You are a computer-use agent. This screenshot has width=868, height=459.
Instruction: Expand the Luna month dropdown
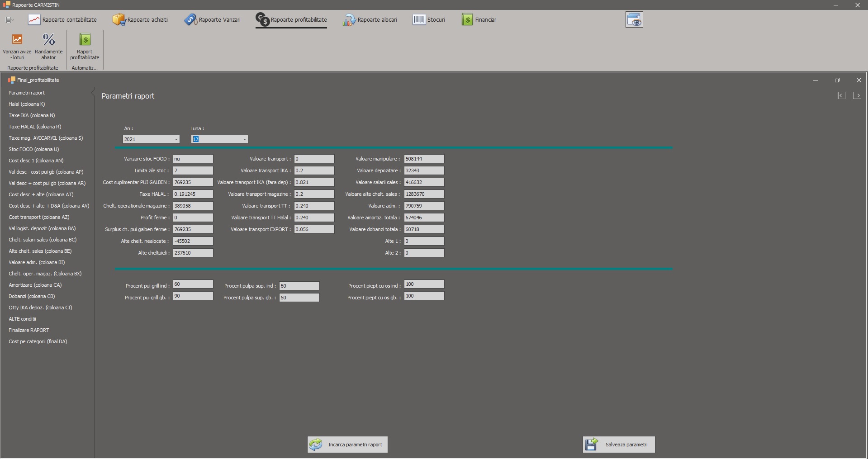click(x=244, y=139)
